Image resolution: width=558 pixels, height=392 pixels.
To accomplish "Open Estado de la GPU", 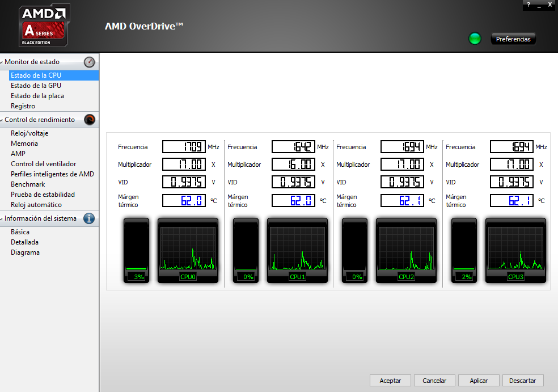I will pyautogui.click(x=36, y=86).
